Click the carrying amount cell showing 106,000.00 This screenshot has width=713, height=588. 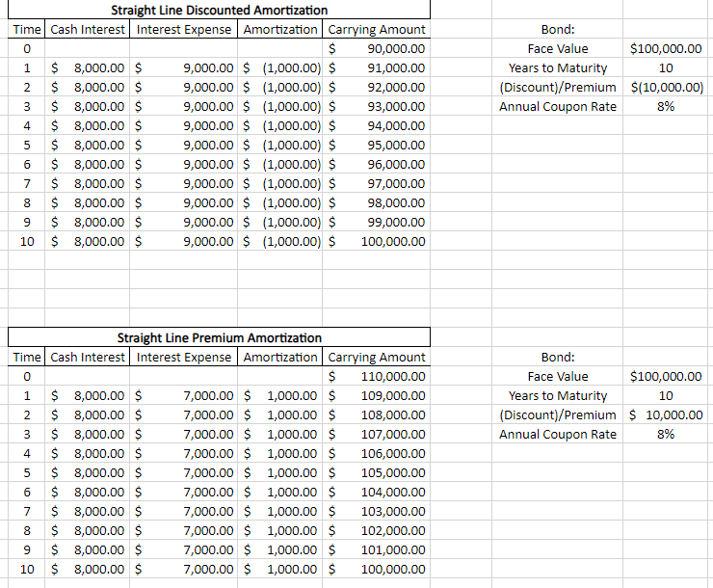(376, 453)
